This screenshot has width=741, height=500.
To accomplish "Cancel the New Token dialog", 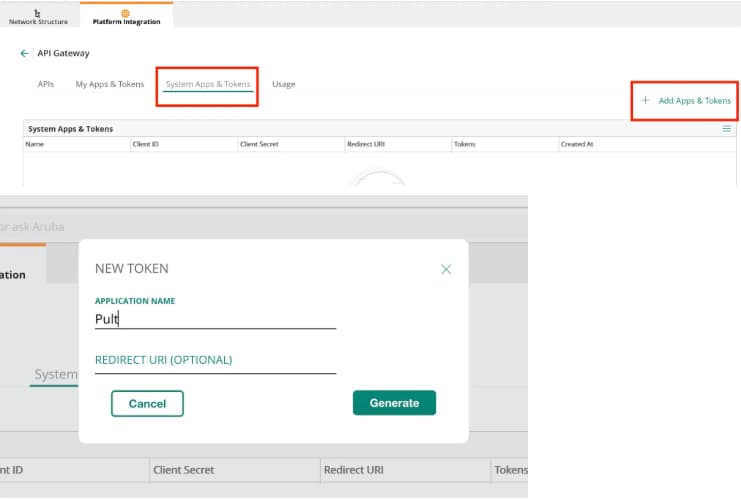I will 147,404.
